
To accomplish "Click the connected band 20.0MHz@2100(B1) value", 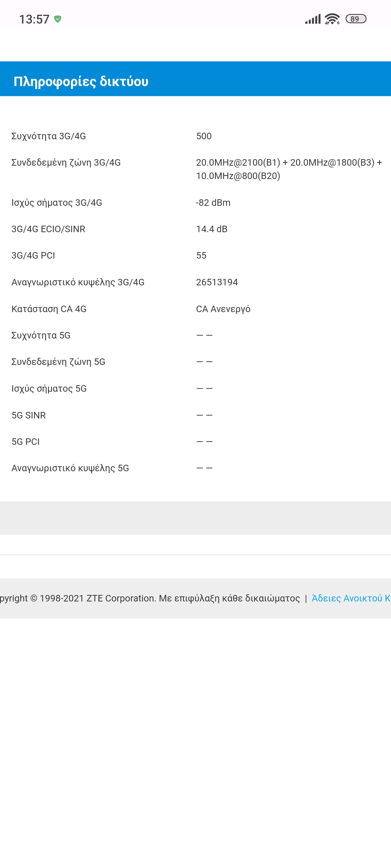I will [x=289, y=169].
